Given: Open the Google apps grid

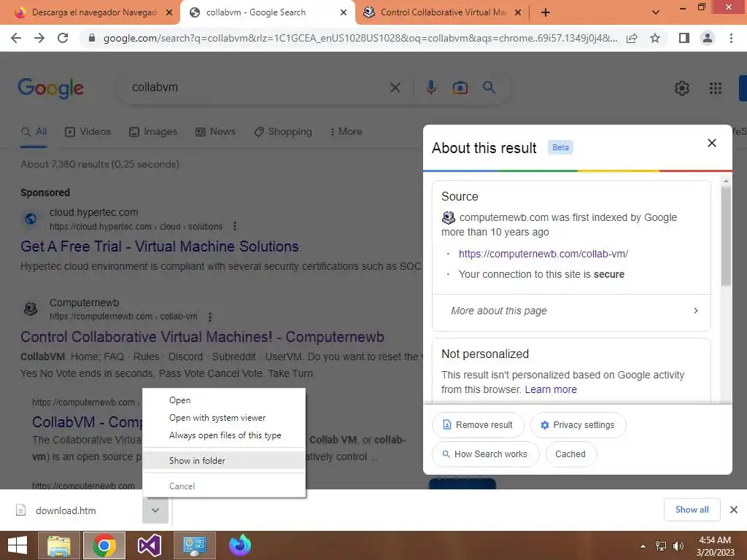Looking at the screenshot, I should point(715,88).
